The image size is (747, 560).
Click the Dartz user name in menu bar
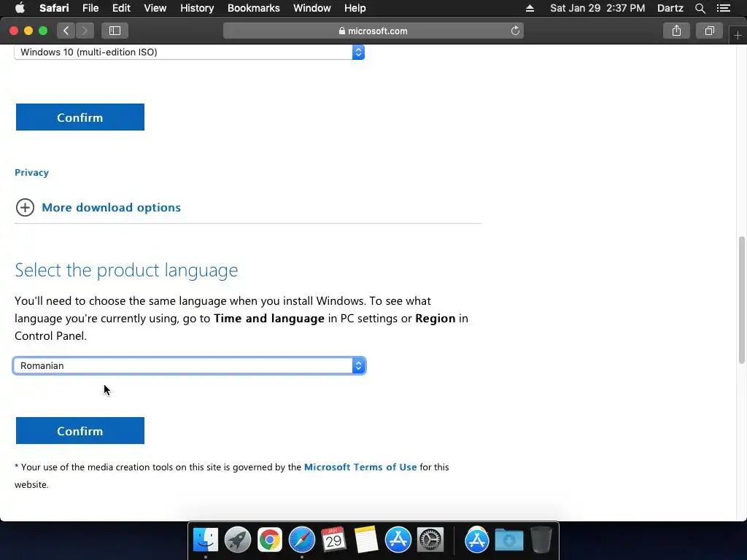pyautogui.click(x=670, y=8)
